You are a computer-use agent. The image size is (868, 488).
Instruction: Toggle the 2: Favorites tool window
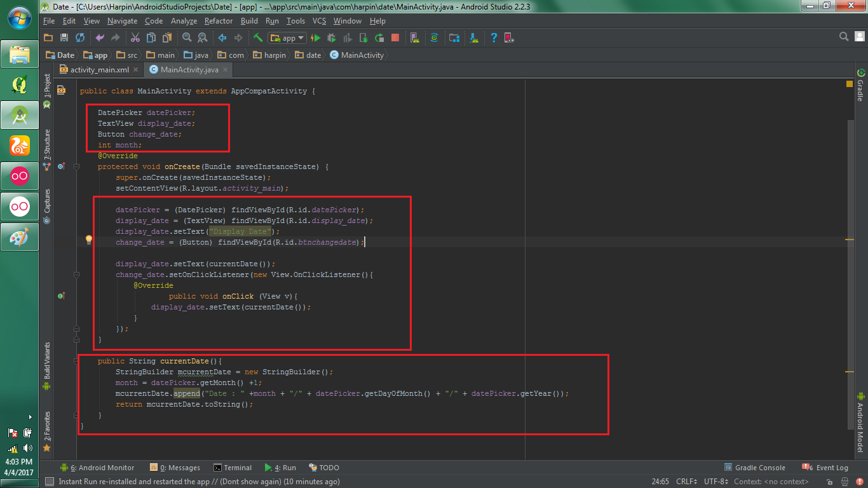pos(46,431)
